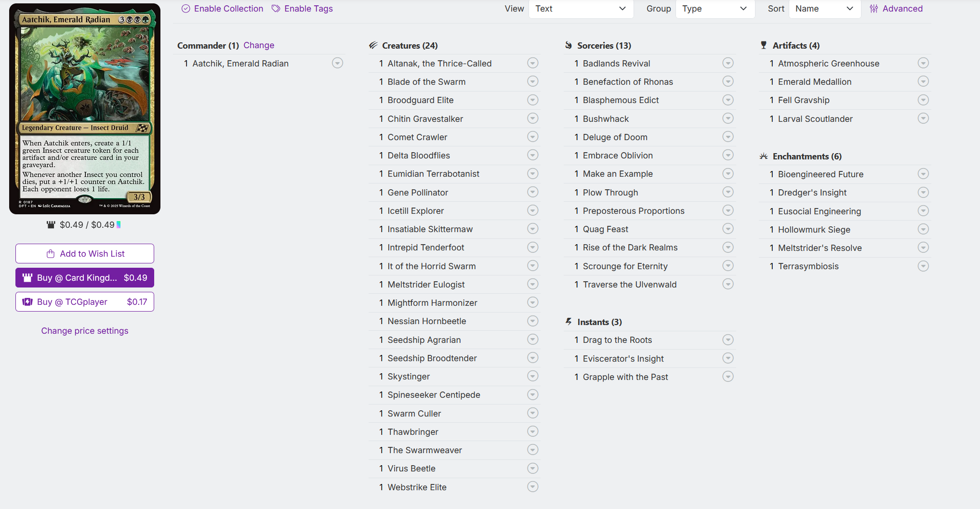Viewport: 980px width, 509px height.
Task: Buy at TCGplayer for $0.17
Action: tap(85, 302)
